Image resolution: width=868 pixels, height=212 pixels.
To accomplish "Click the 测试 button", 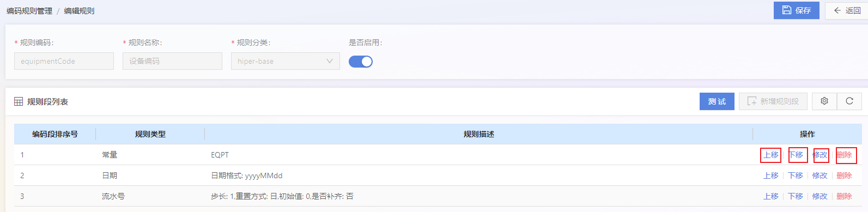I will pos(717,101).
